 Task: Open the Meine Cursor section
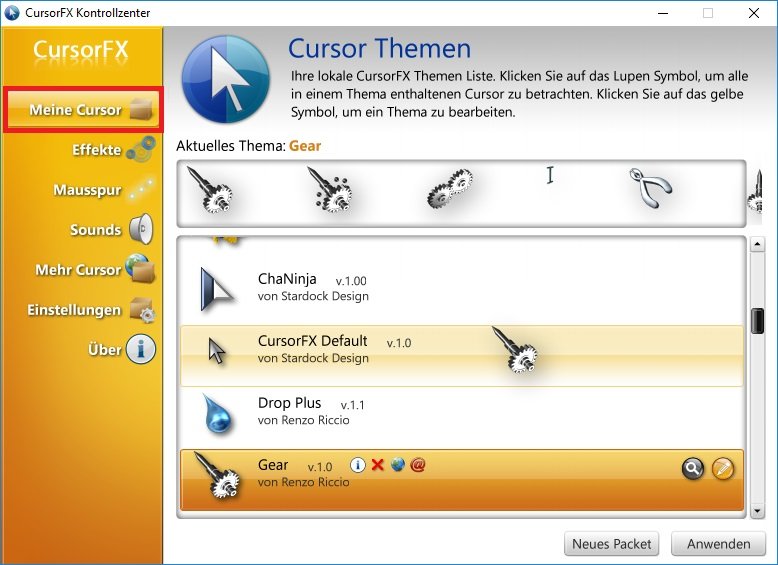coord(83,110)
